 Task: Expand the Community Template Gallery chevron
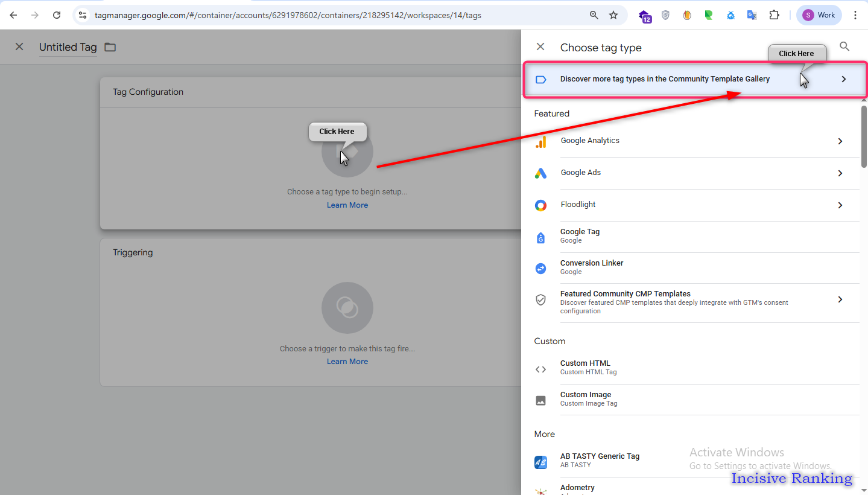tap(844, 79)
